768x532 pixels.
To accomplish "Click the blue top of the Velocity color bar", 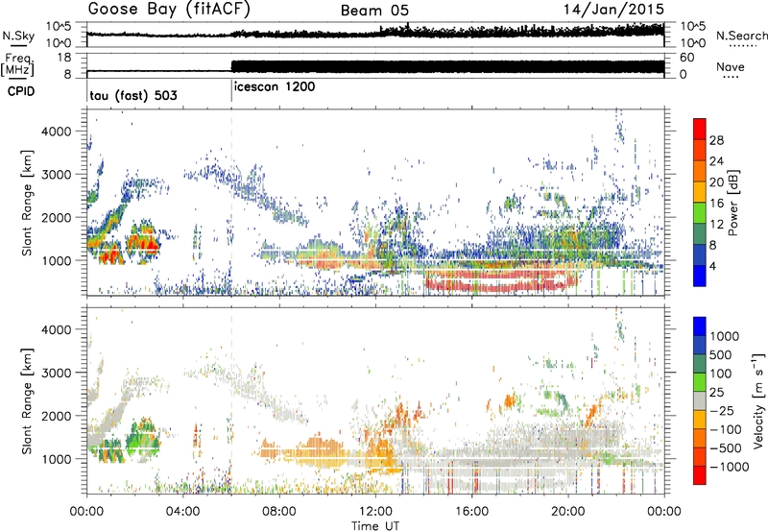I will tap(700, 326).
